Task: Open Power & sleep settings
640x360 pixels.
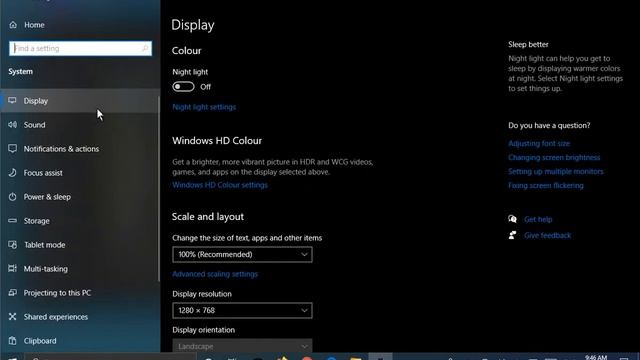Action: [80, 197]
